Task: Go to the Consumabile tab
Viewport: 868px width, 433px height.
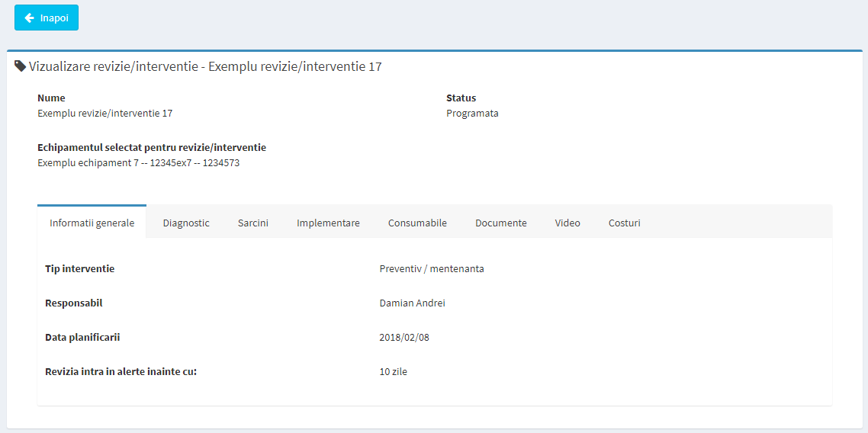Action: (417, 223)
